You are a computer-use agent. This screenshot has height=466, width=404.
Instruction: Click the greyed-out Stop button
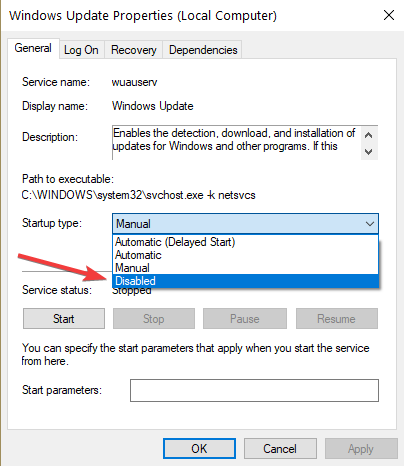point(154,319)
